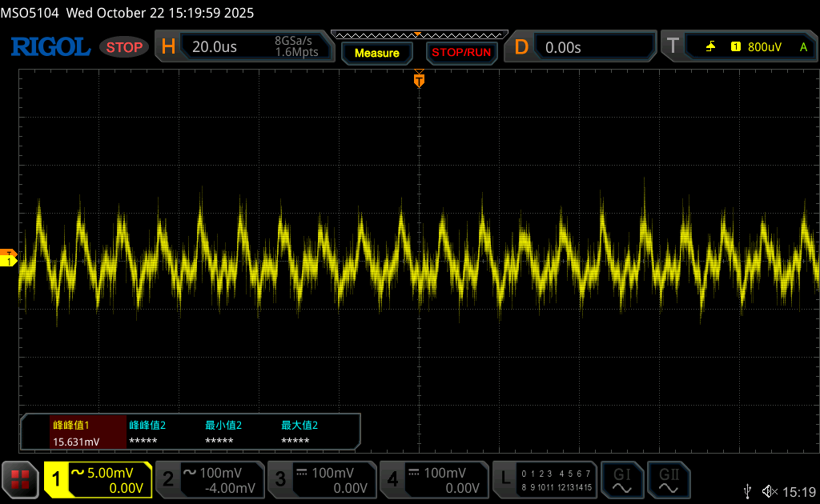Open the red function navigation grid icon

coord(20,479)
